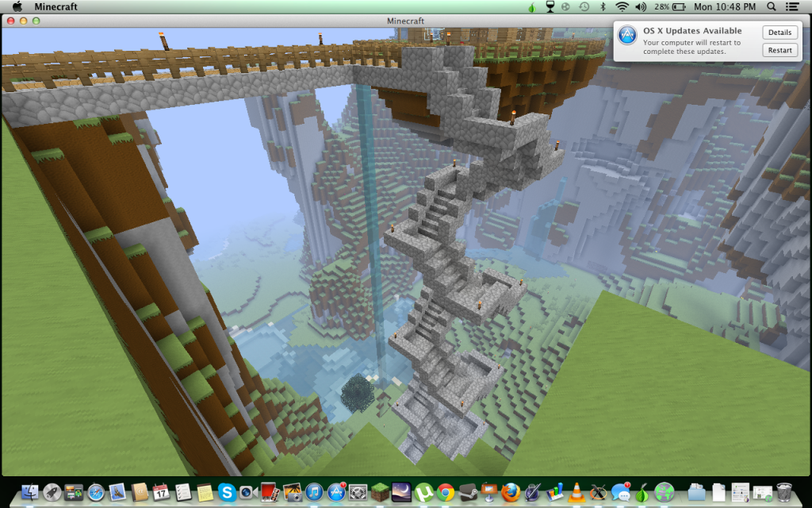The height and width of the screenshot is (508, 812).
Task: Open the Minecraft application menu
Action: (x=56, y=6)
